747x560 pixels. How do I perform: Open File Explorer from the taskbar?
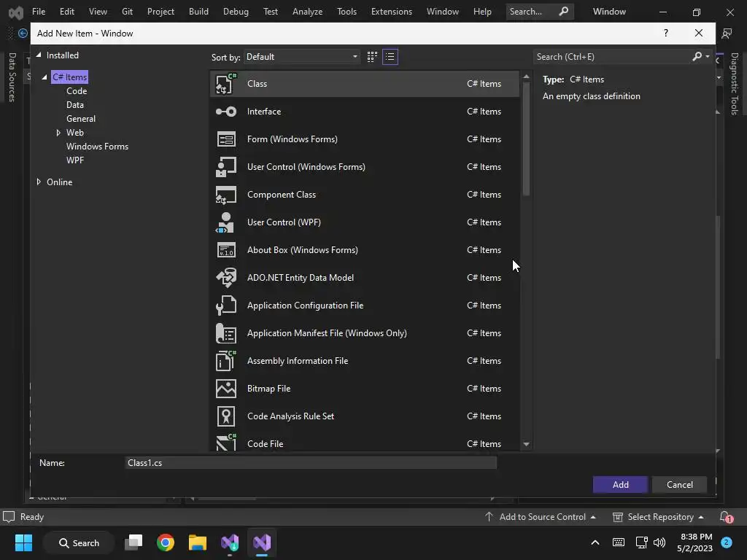pos(198,542)
